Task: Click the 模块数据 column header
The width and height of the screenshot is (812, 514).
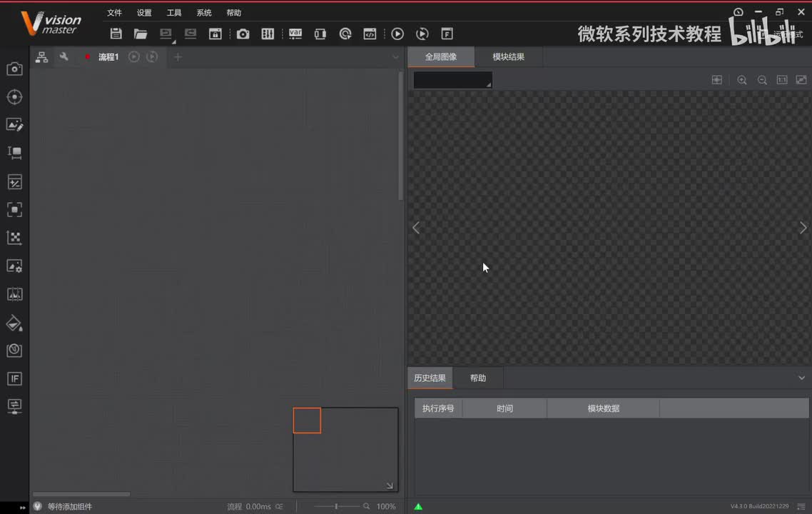Action: click(604, 408)
